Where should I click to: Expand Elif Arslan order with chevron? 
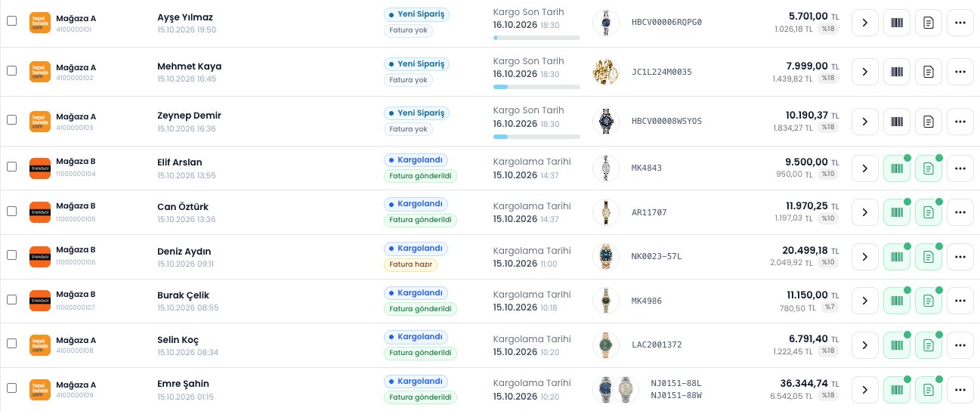click(865, 168)
